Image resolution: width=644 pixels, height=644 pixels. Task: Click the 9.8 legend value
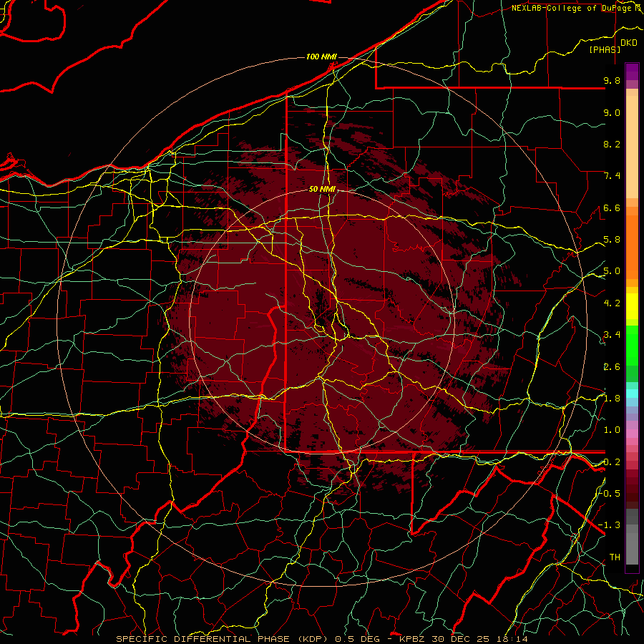pyautogui.click(x=612, y=80)
